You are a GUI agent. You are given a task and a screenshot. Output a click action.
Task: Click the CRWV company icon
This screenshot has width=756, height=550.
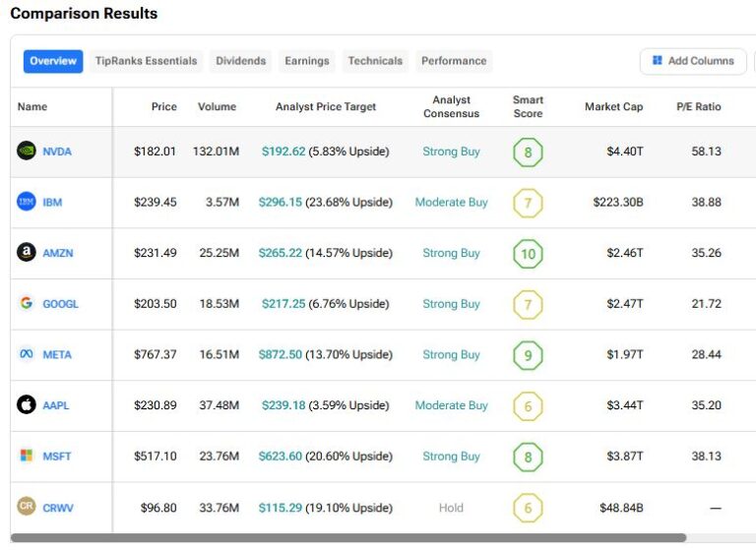click(x=27, y=507)
